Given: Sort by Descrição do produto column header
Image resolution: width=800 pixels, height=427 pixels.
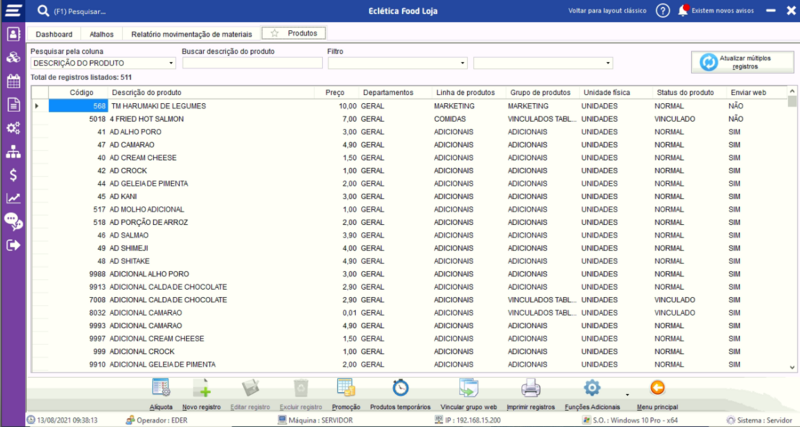Looking at the screenshot, I should click(211, 92).
